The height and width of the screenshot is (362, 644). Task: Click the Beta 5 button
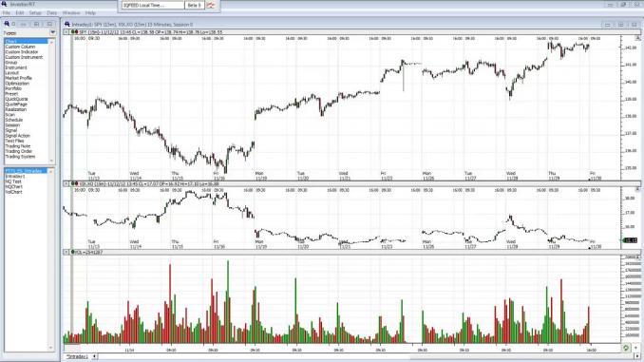(194, 6)
